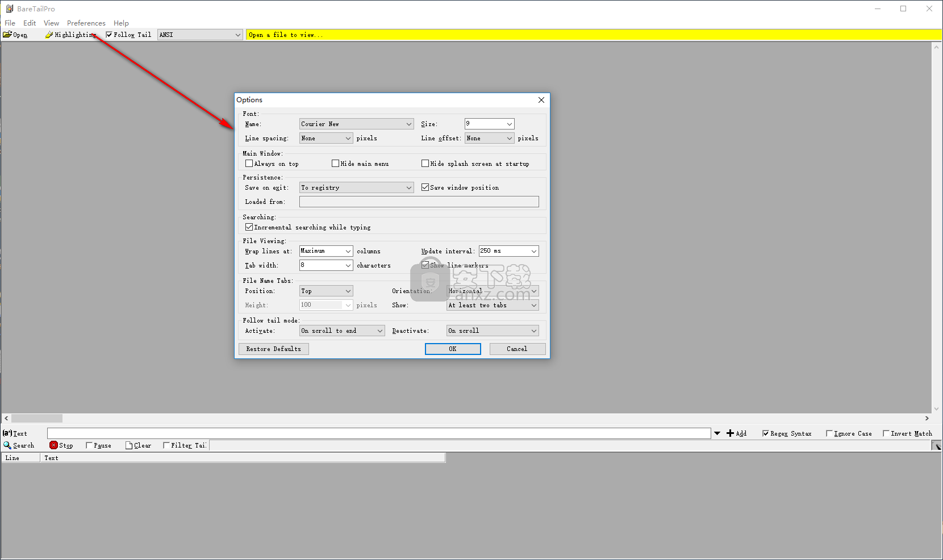The image size is (943, 560).
Task: Click the corner grip icon right of the search bar
Action: [936, 446]
